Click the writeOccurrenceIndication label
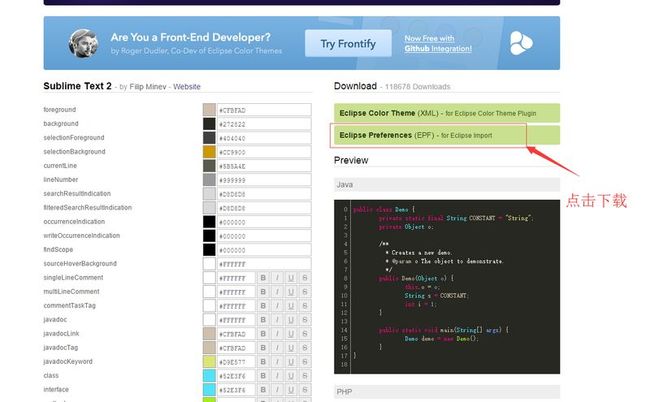Screen dimensions: 650x402 82,236
